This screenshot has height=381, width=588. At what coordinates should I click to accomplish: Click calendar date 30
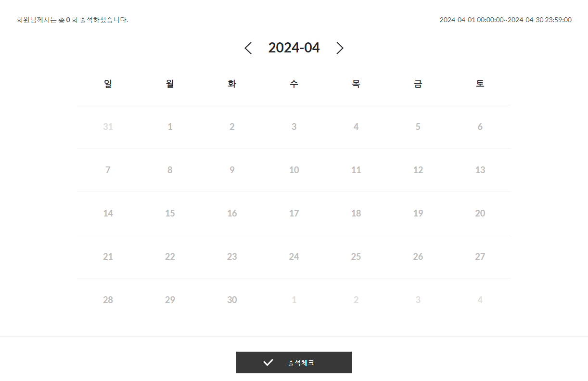[x=232, y=300]
